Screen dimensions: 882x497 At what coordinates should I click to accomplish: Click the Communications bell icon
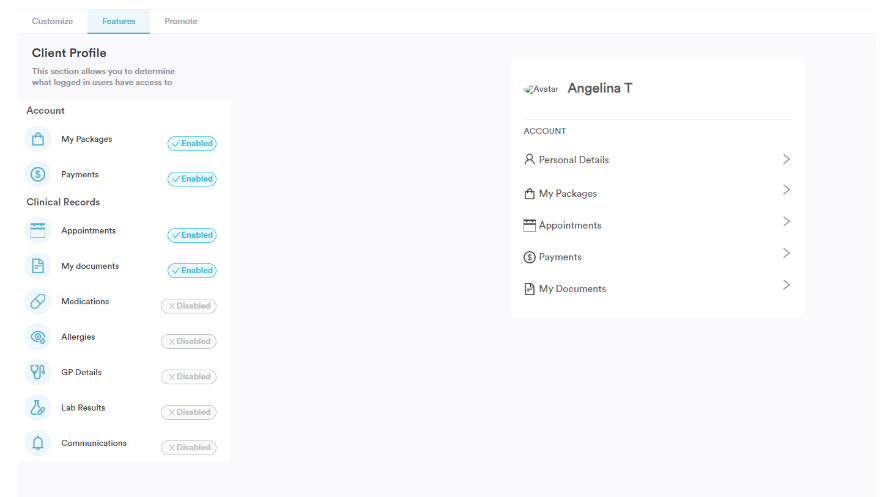[38, 444]
